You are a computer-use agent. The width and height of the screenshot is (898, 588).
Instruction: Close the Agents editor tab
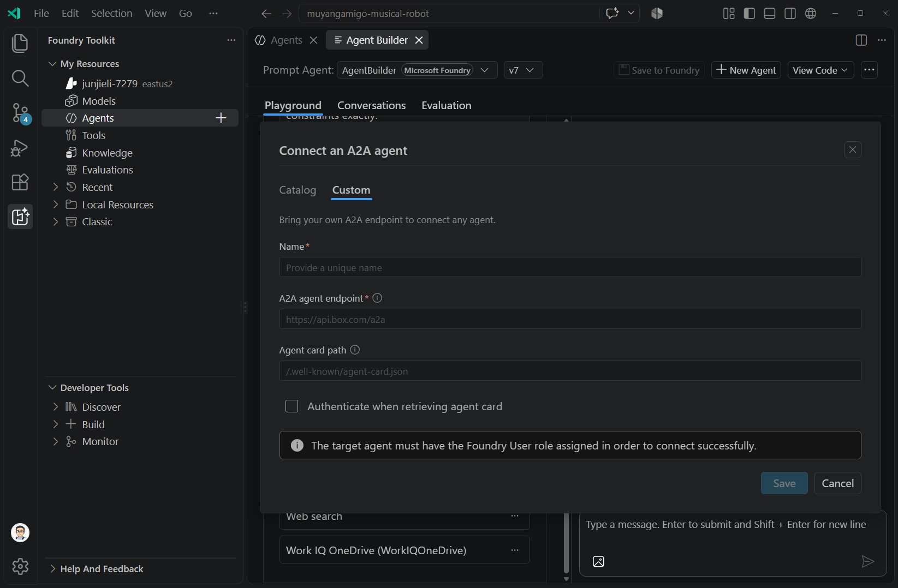[313, 40]
